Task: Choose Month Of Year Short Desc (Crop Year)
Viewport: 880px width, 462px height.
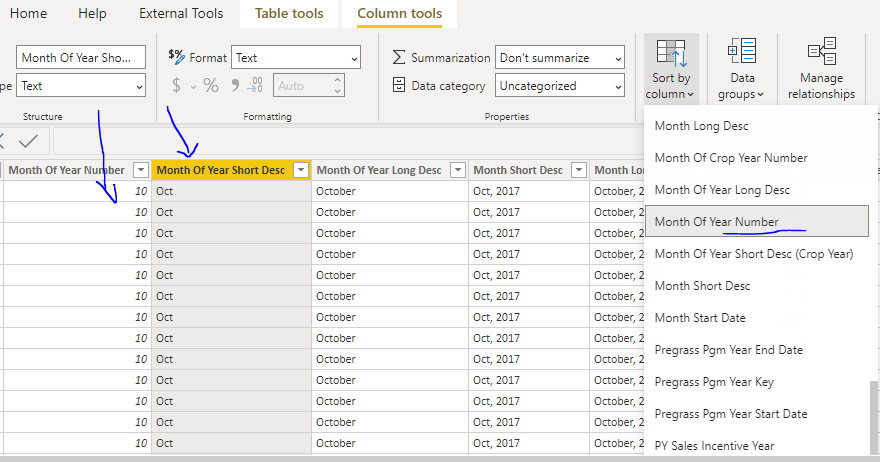Action: 757,254
